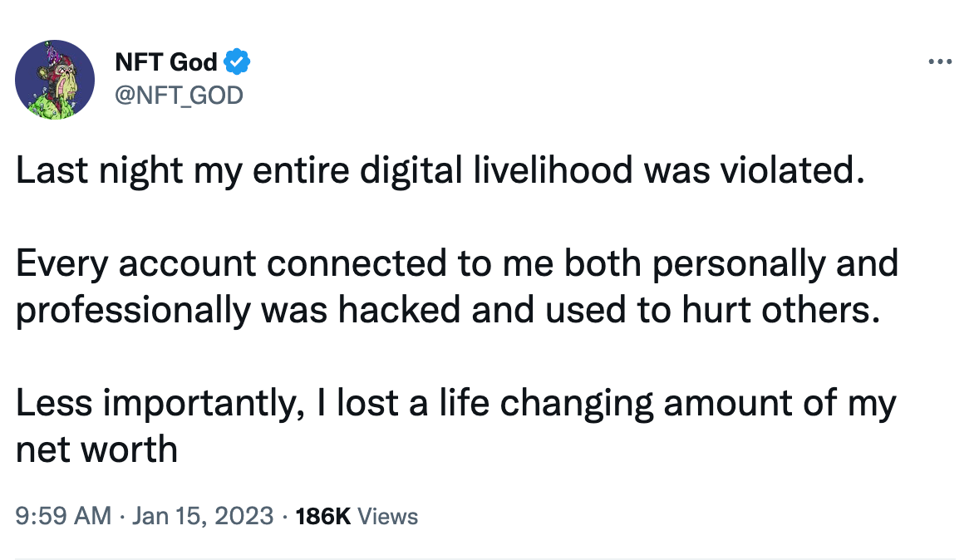Open the three-dot more options menu
The image size is (979, 560).
(x=940, y=61)
